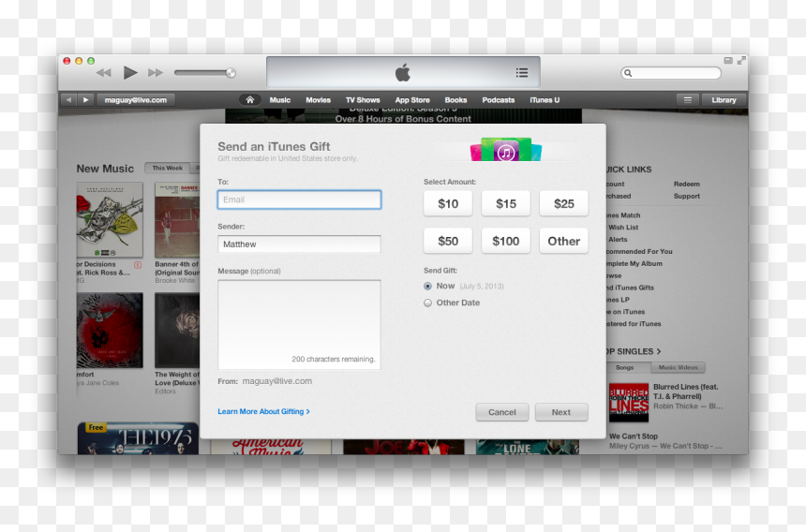Open the iTunes U tab

545,99
